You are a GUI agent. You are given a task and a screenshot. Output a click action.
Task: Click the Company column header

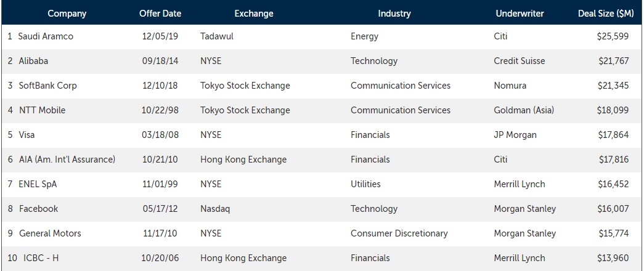coord(67,13)
